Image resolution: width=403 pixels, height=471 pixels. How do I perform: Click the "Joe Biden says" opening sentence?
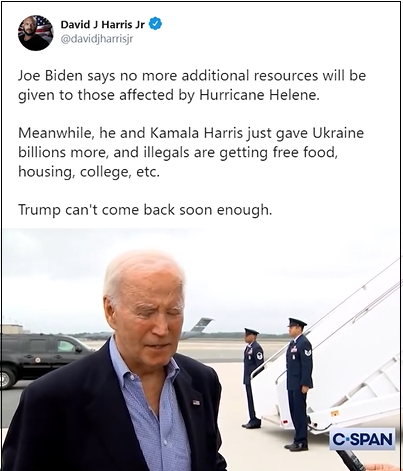192,85
